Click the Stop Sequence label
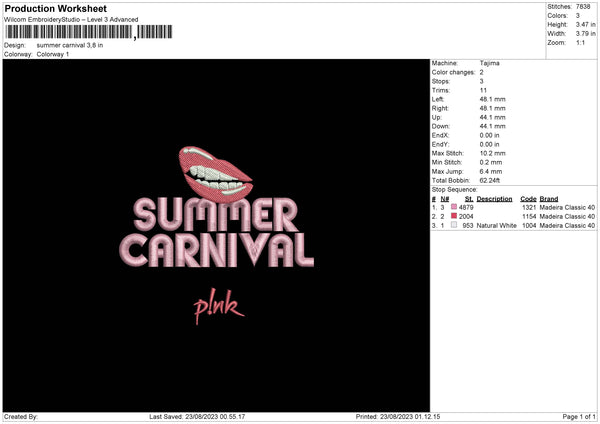This screenshot has height=424, width=600. (453, 187)
